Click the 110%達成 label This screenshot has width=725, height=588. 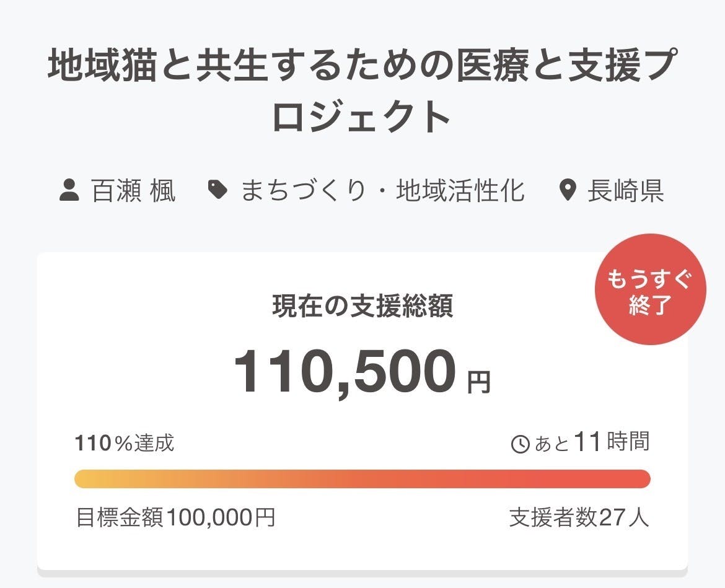click(x=125, y=443)
